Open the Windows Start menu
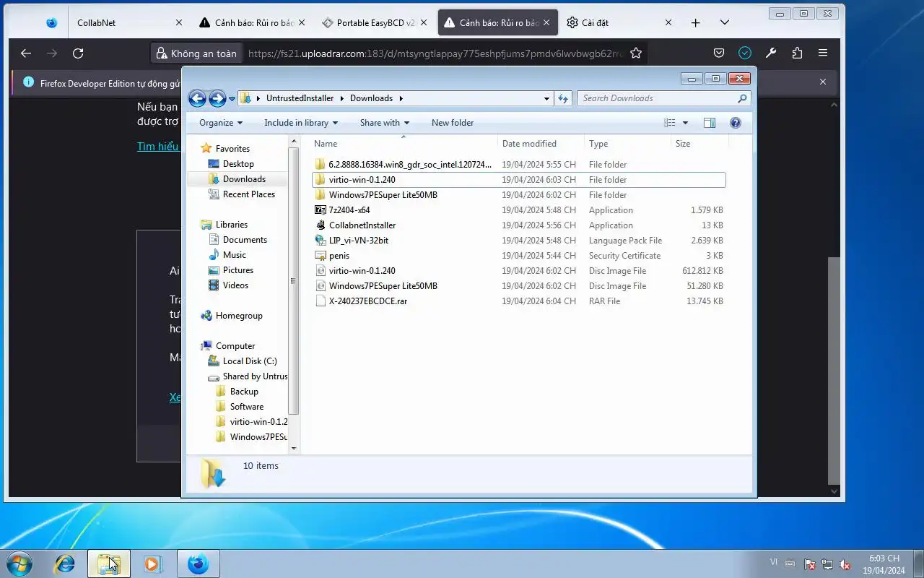Screen dimensions: 924x578 point(19,564)
